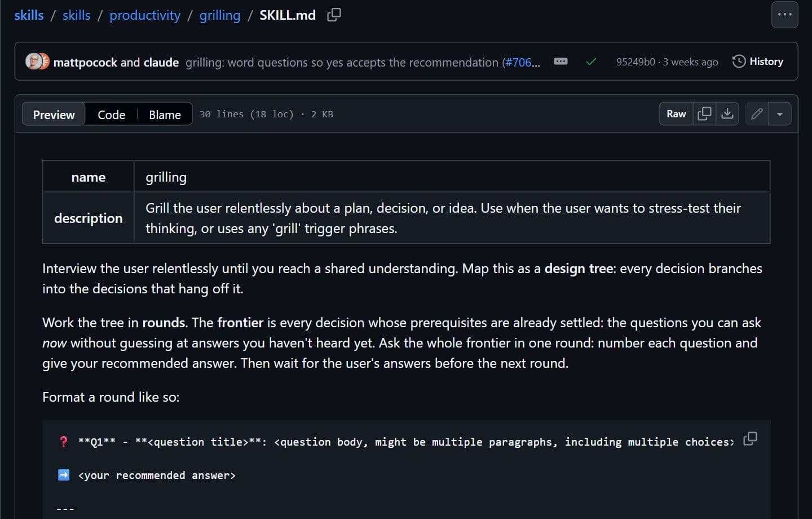Open the green checkmark commit status
The width and height of the screenshot is (812, 519).
coord(591,61)
